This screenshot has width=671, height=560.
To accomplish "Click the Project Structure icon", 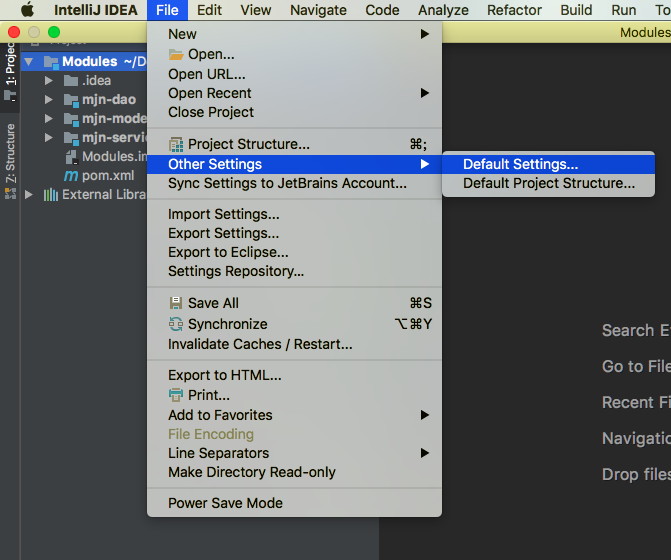I will [176, 145].
